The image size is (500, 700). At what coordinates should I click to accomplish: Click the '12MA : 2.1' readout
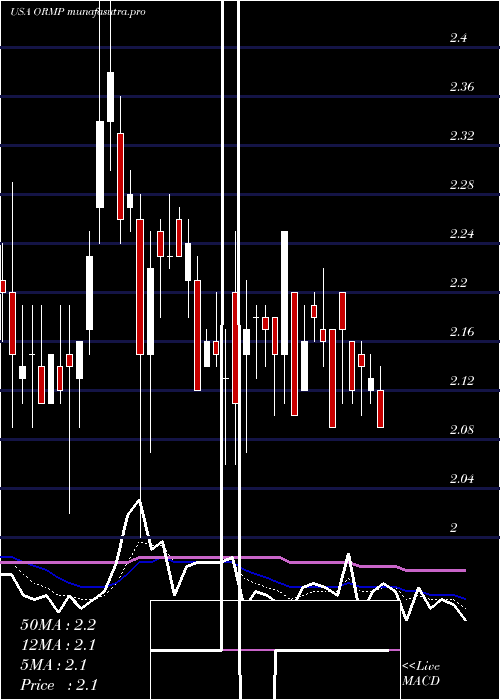[58, 645]
